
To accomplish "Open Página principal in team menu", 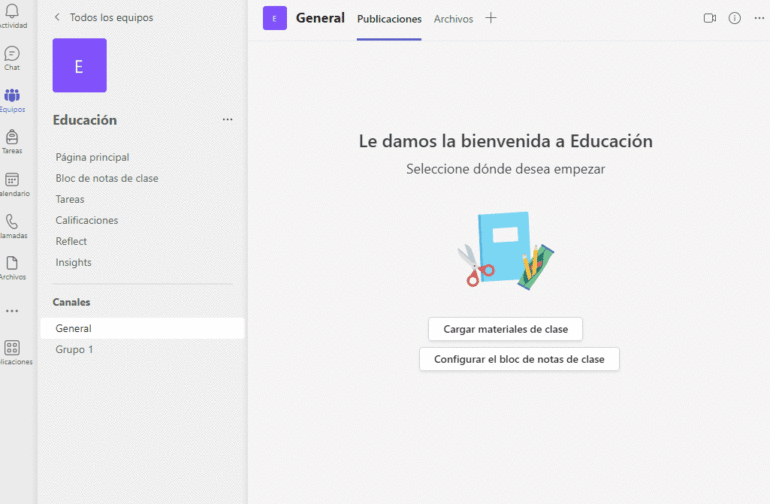I will pyautogui.click(x=92, y=157).
